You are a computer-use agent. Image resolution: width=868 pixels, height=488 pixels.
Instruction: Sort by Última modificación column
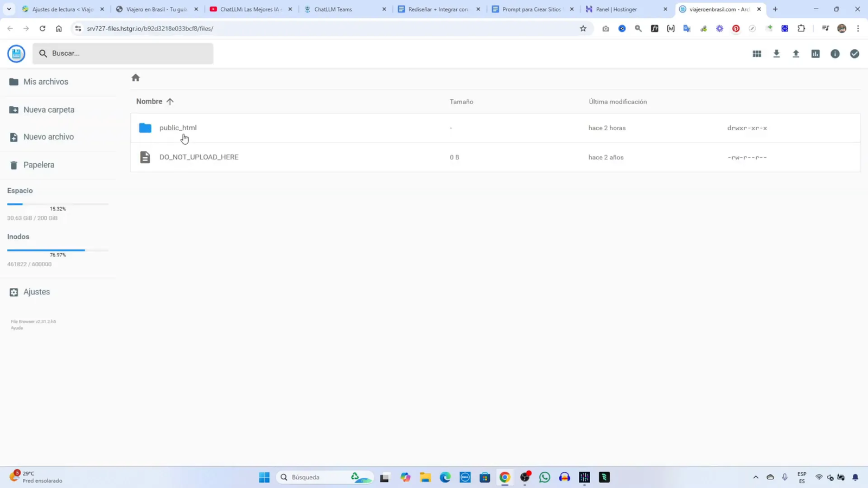(617, 102)
